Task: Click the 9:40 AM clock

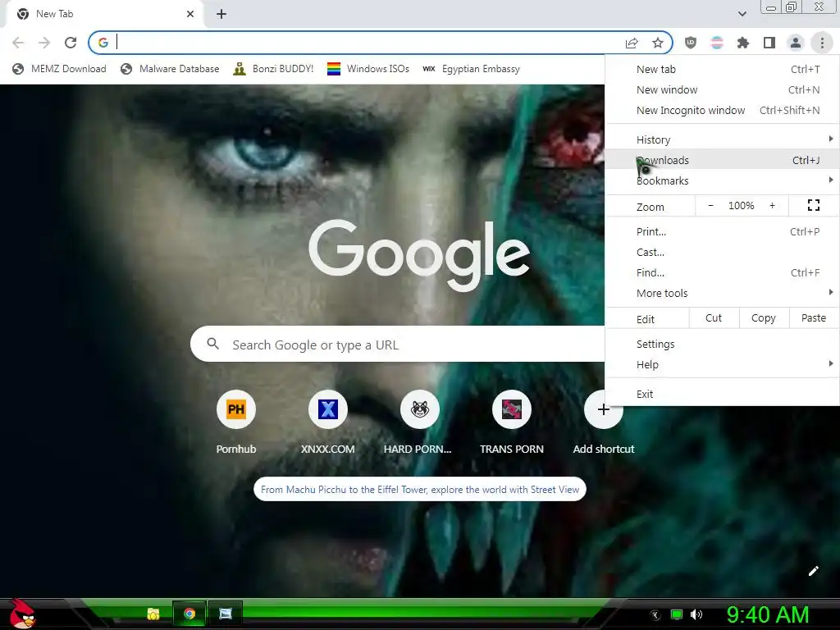Action: click(x=768, y=614)
